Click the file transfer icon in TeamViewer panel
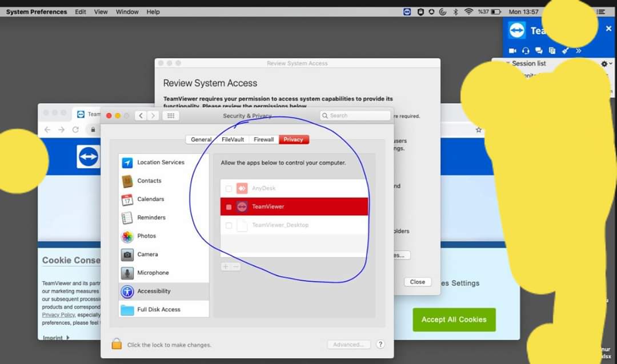This screenshot has width=617, height=364. coord(552,51)
